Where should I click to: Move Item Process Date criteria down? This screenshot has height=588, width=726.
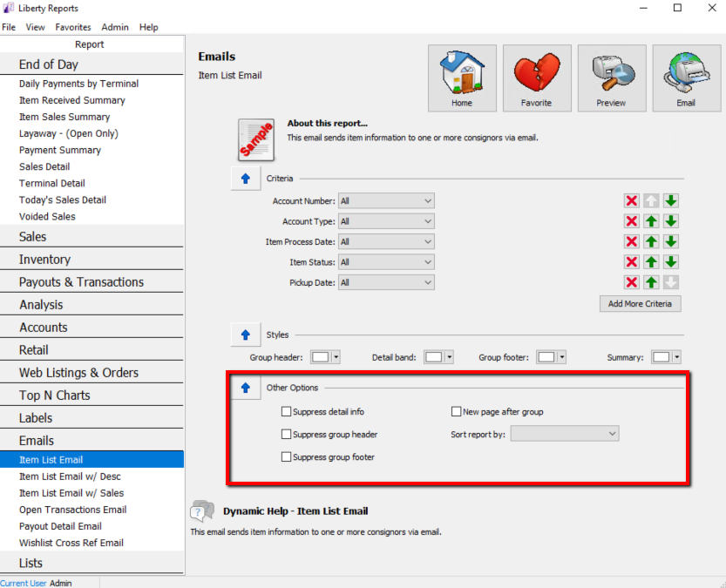tap(671, 241)
